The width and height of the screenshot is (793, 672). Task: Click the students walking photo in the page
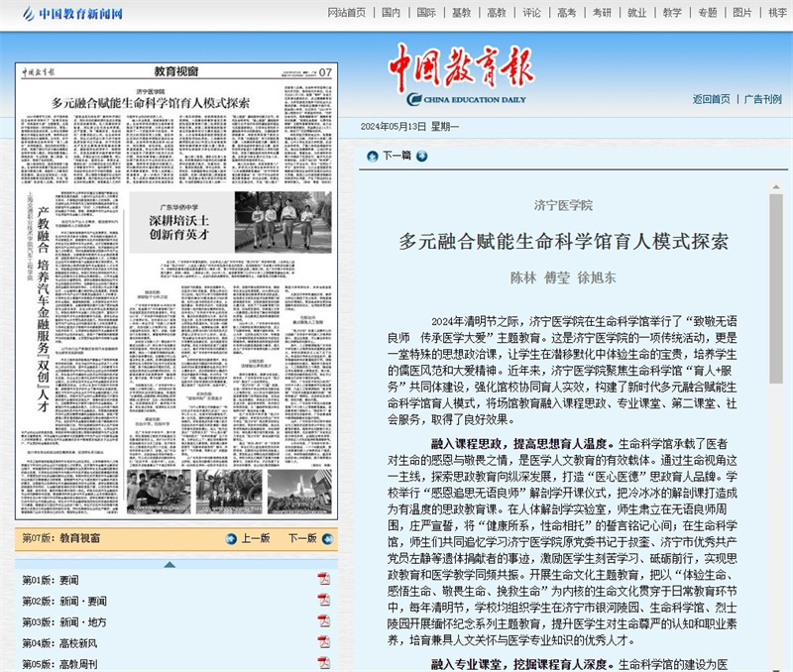[x=283, y=222]
